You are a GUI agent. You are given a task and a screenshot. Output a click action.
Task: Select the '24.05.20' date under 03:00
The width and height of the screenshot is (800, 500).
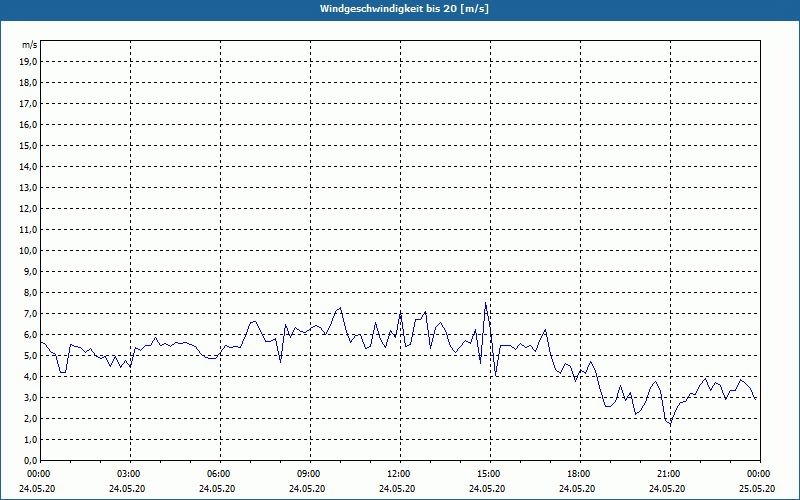128,488
